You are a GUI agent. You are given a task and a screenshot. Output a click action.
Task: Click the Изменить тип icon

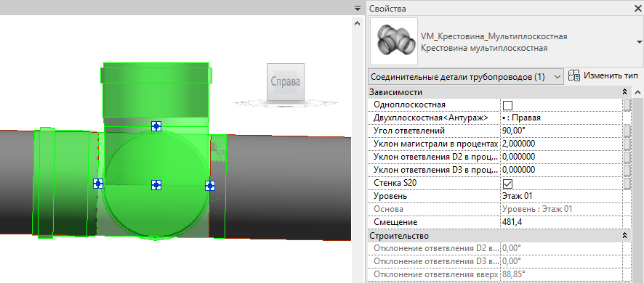574,76
